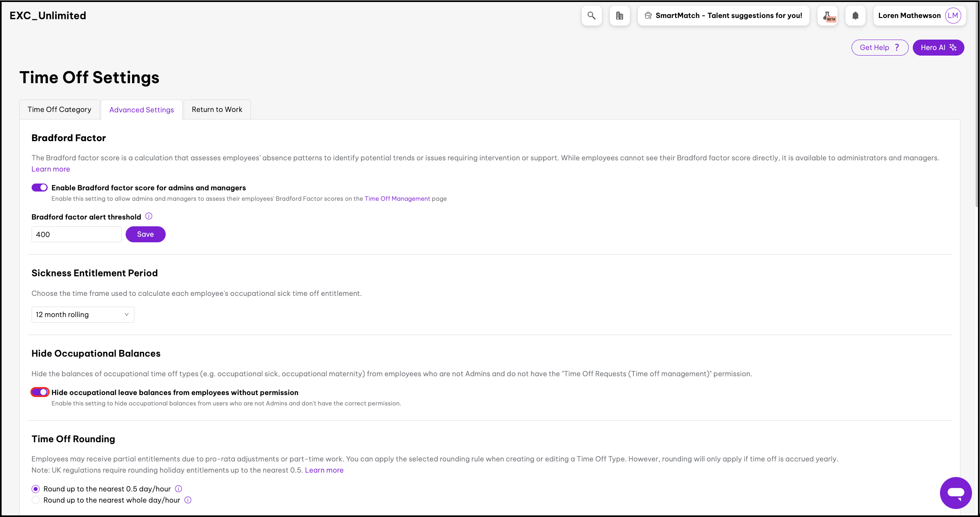Image resolution: width=980 pixels, height=517 pixels.
Task: Open the notifications bell
Action: click(x=855, y=16)
